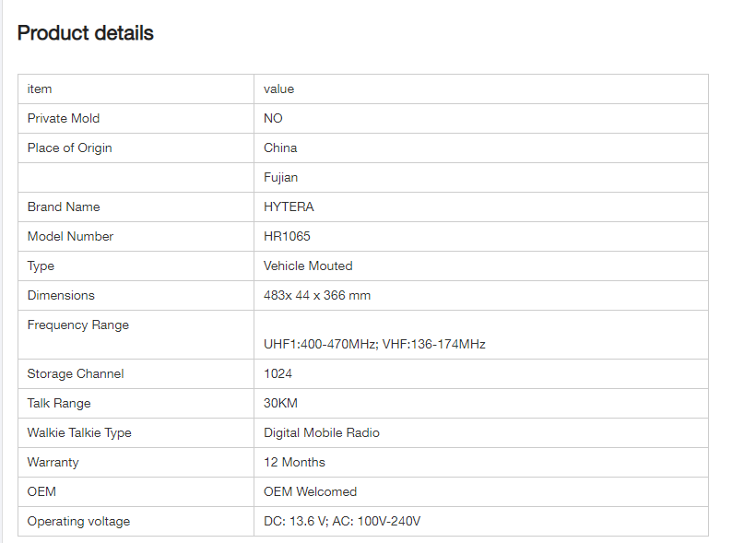The height and width of the screenshot is (543, 756).
Task: Click the Frequency Range label cell
Action: 78,325
